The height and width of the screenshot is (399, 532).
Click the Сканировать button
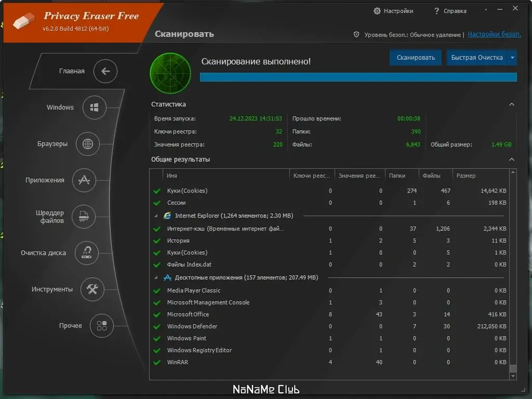coord(416,58)
